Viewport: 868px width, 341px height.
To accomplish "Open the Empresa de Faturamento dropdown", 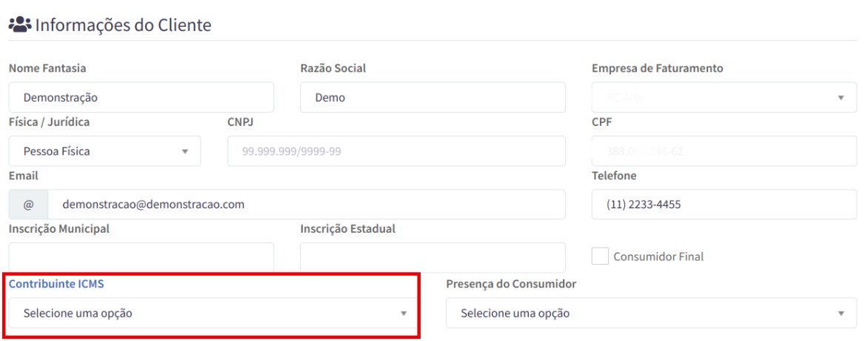I will [724, 98].
